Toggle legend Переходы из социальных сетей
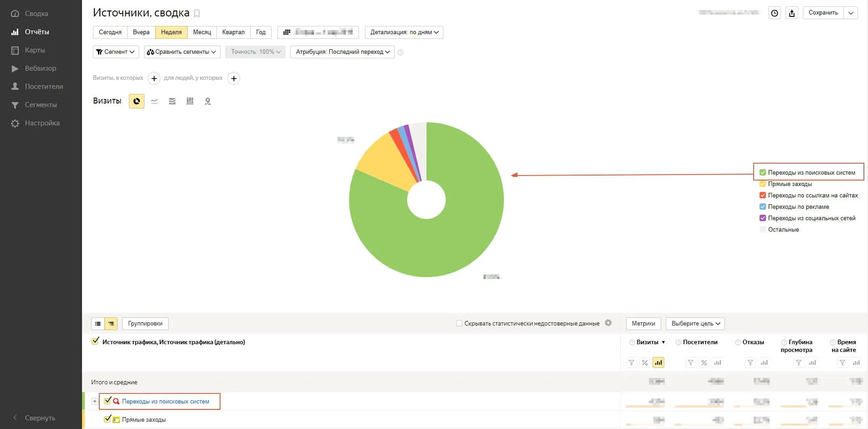The image size is (868, 429). (763, 218)
